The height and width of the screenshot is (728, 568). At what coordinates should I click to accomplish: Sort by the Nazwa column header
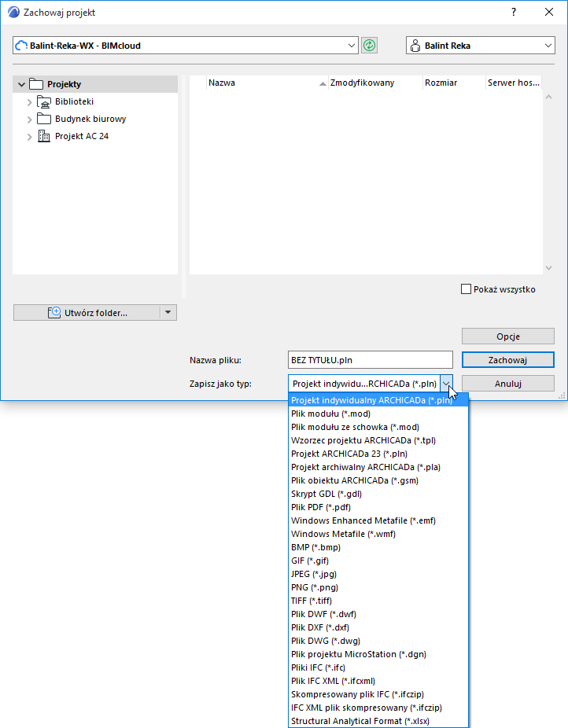[267, 83]
